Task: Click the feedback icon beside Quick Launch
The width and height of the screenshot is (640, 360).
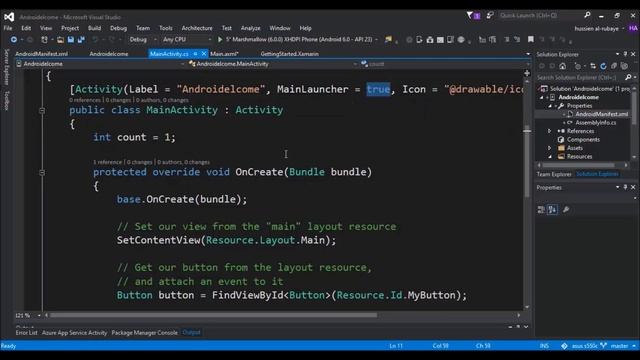Action: point(490,16)
